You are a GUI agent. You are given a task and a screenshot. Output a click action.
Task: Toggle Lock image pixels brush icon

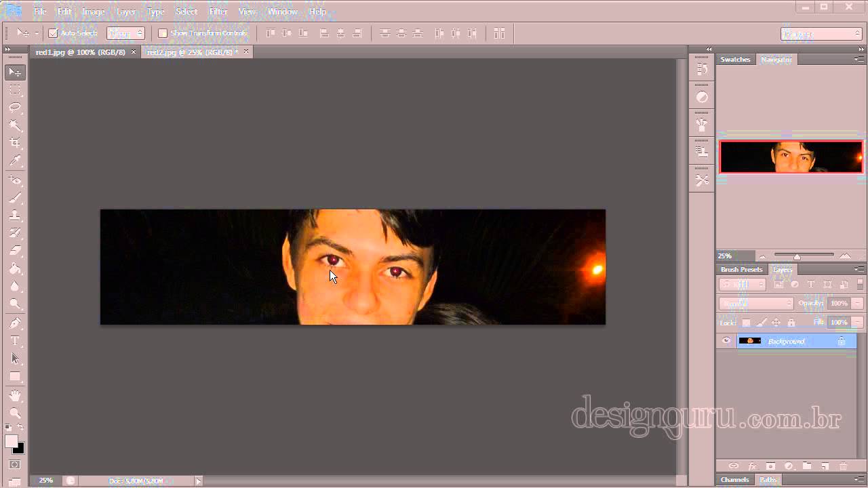tap(761, 323)
